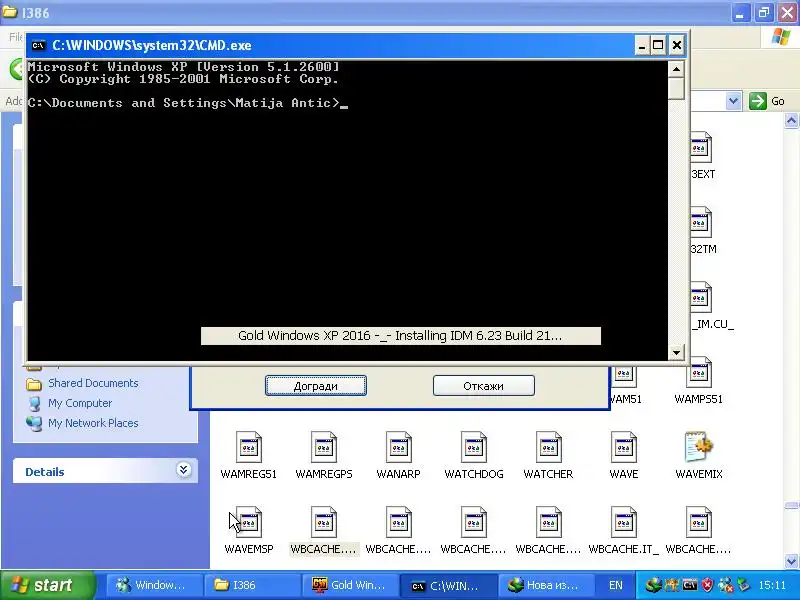
Task: Select the WATCHER file icon
Action: point(548,447)
